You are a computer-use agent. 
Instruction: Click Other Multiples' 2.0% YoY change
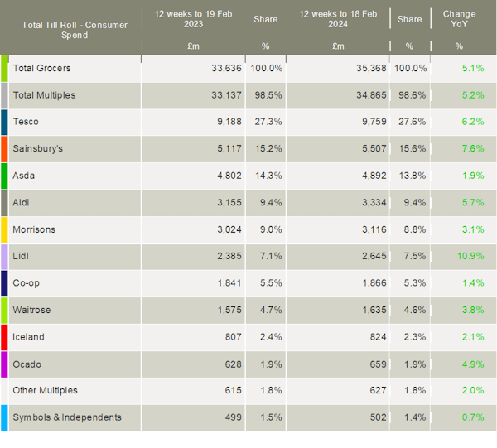[473, 390]
